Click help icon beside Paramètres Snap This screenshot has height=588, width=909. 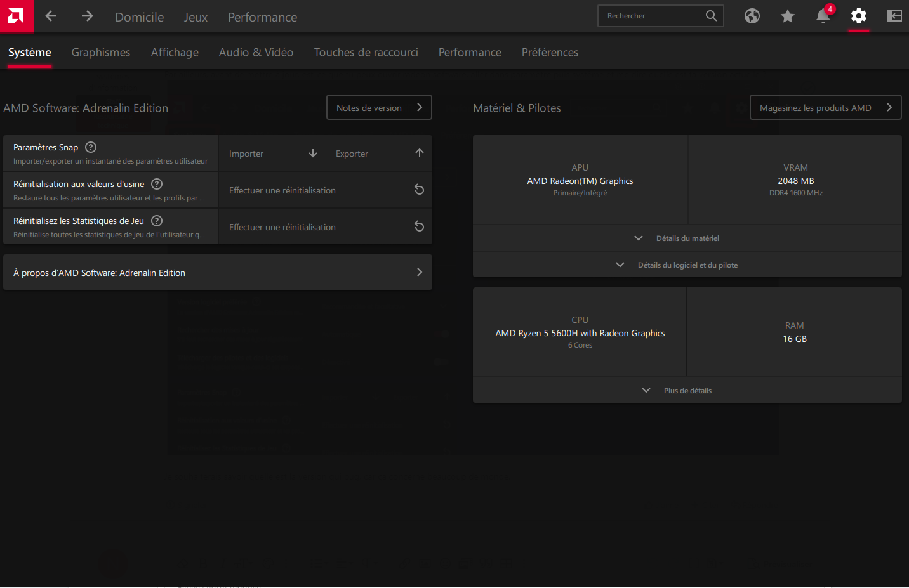coord(91,147)
